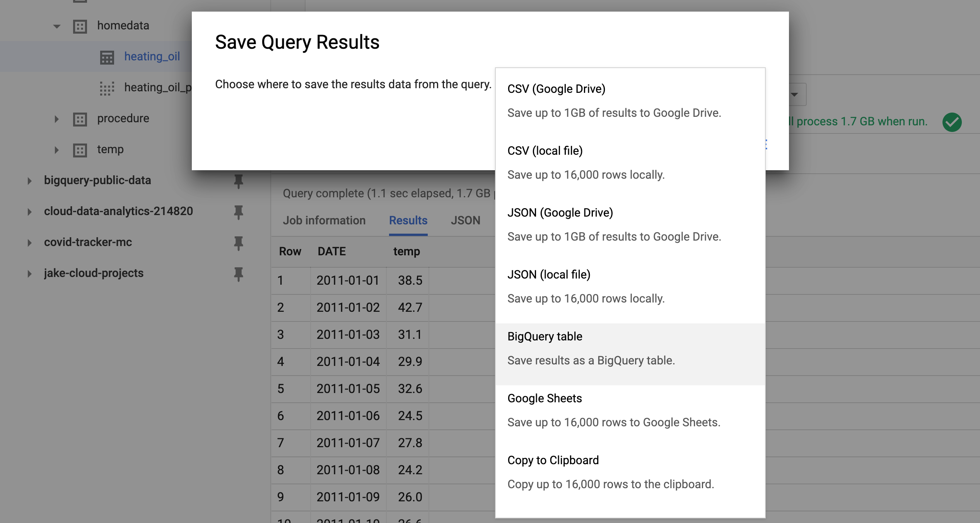The height and width of the screenshot is (523, 980).
Task: Unpin cloud-data-analytics-214820 project
Action: pyautogui.click(x=239, y=212)
